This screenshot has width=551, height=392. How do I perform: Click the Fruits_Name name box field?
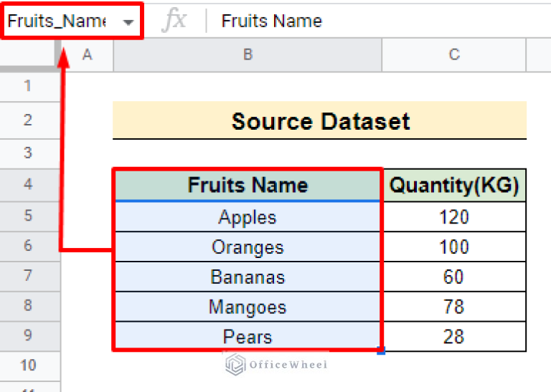coord(57,21)
